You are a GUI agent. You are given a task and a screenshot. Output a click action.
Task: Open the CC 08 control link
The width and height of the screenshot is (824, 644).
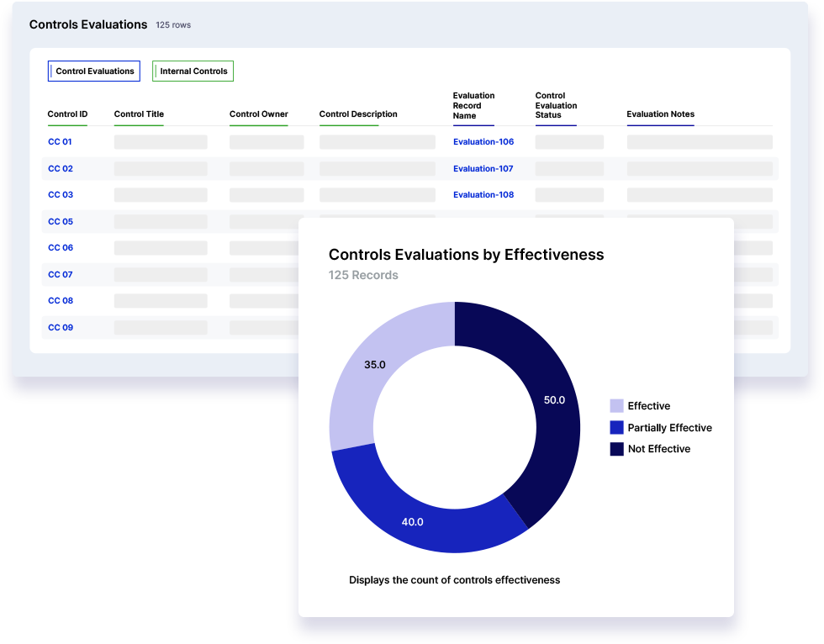coord(61,301)
